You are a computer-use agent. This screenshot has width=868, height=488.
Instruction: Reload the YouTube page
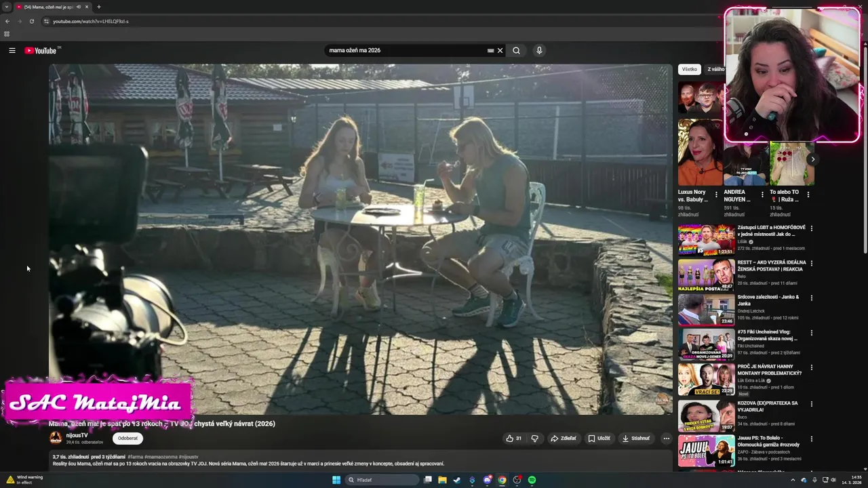[x=32, y=21]
